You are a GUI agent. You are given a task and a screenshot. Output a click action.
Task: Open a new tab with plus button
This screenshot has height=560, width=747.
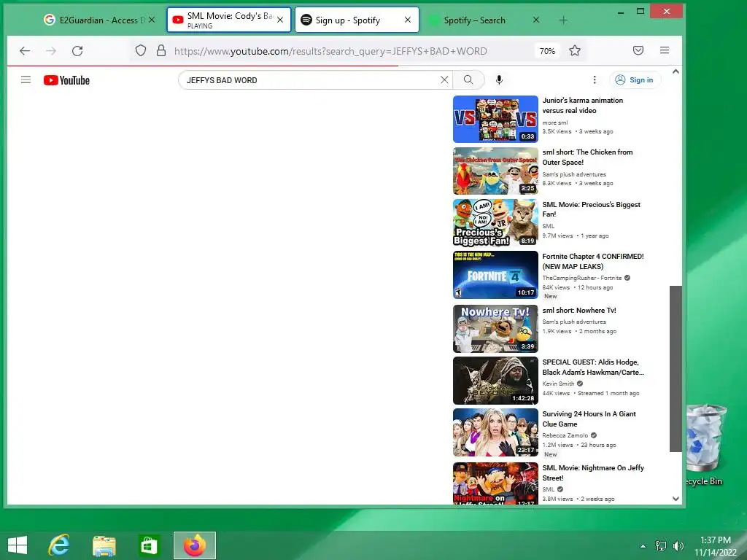564,20
